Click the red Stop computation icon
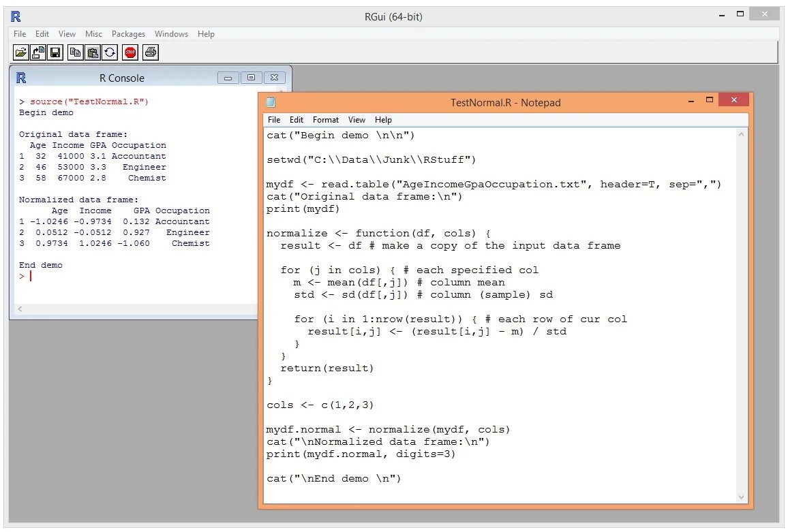The height and width of the screenshot is (532, 788). pyautogui.click(x=130, y=52)
